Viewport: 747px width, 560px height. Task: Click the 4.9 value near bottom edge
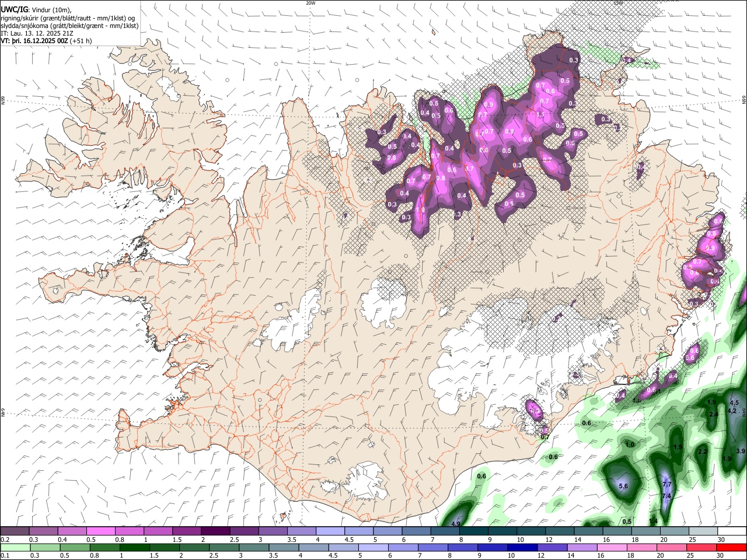(x=456, y=524)
